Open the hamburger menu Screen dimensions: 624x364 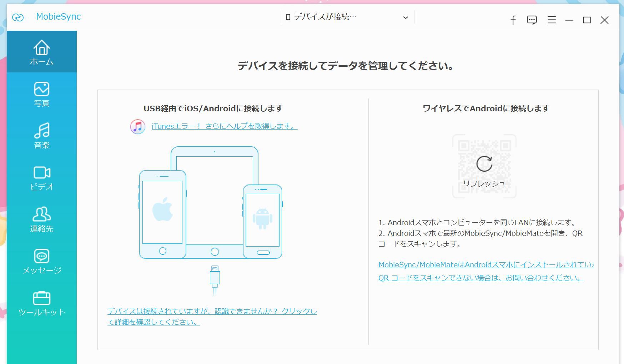coord(552,20)
